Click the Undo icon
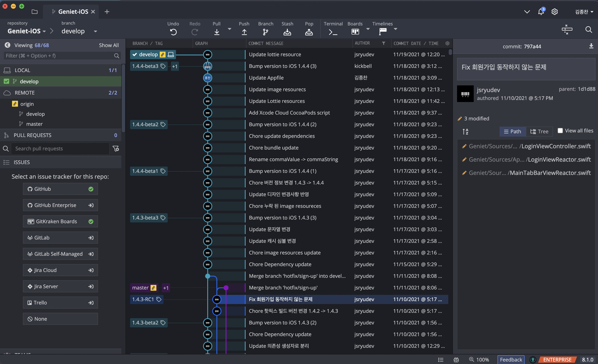This screenshot has height=364, width=598. [x=173, y=32]
